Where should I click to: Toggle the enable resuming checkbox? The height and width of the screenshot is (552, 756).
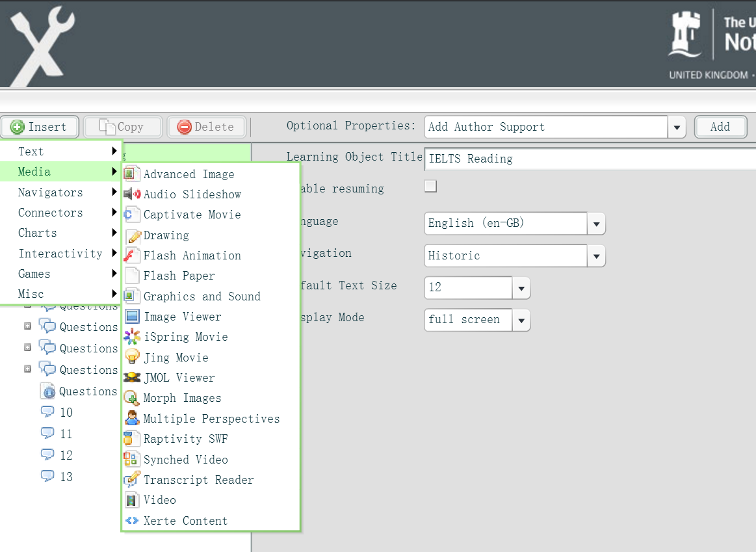click(x=430, y=186)
